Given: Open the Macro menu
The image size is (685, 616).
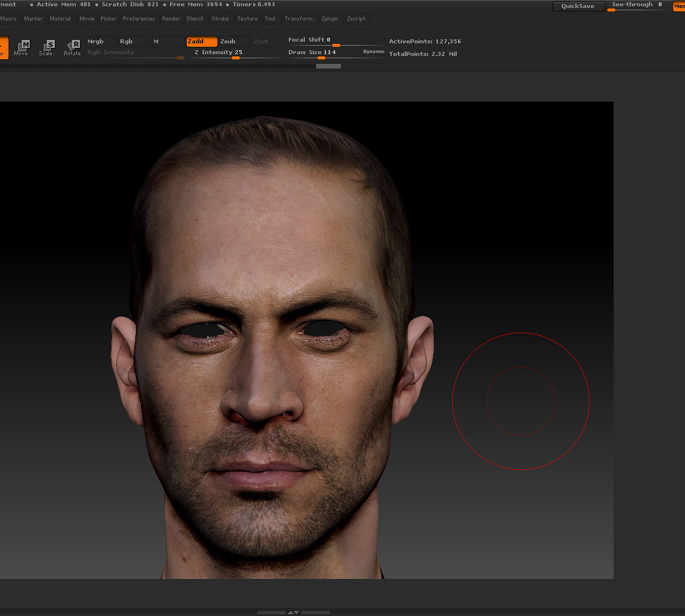Looking at the screenshot, I should click(x=10, y=19).
